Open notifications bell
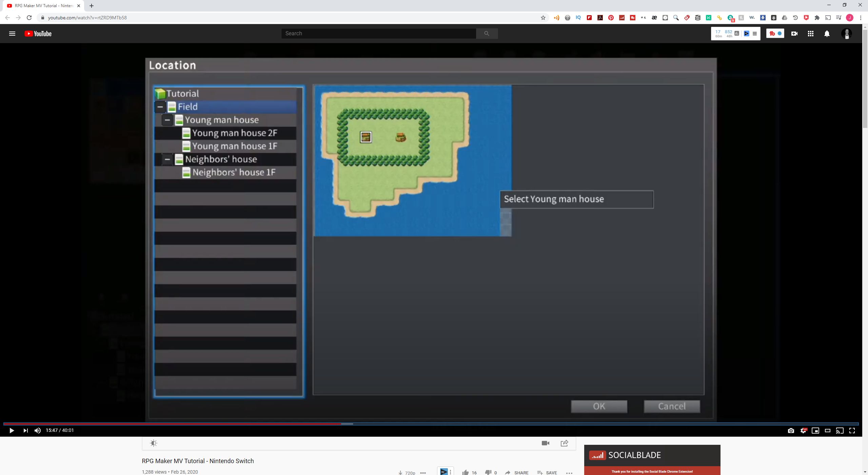 [827, 34]
